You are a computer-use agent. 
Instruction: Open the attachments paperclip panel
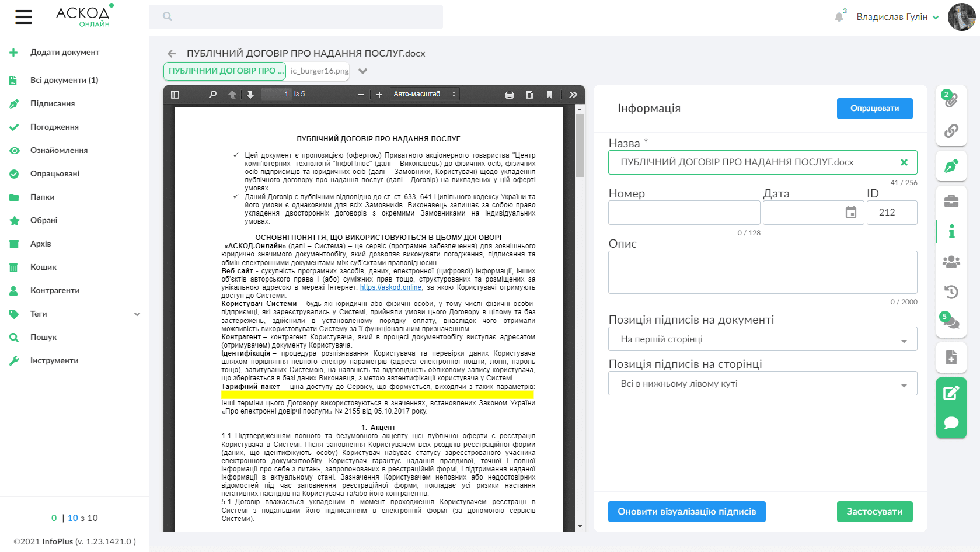(951, 100)
